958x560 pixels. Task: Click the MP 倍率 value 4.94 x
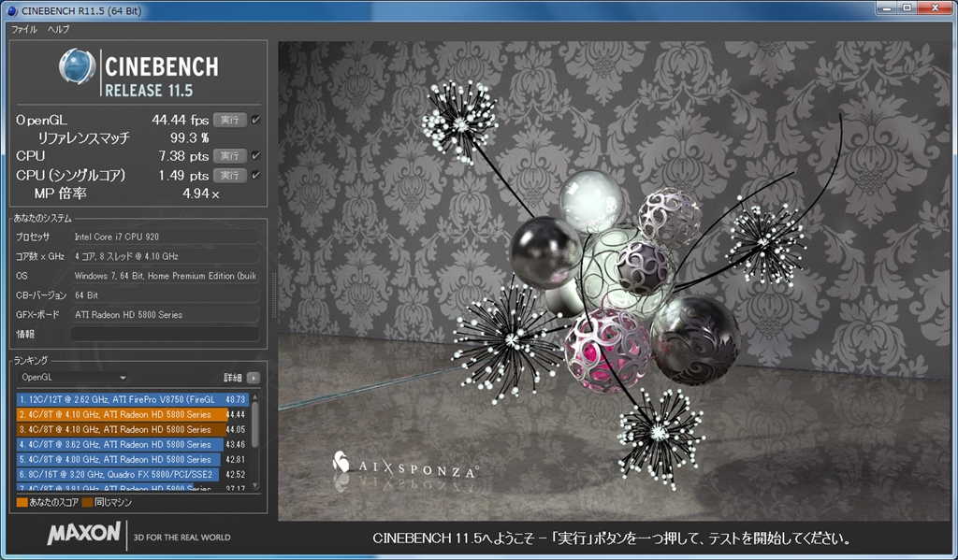(200, 194)
